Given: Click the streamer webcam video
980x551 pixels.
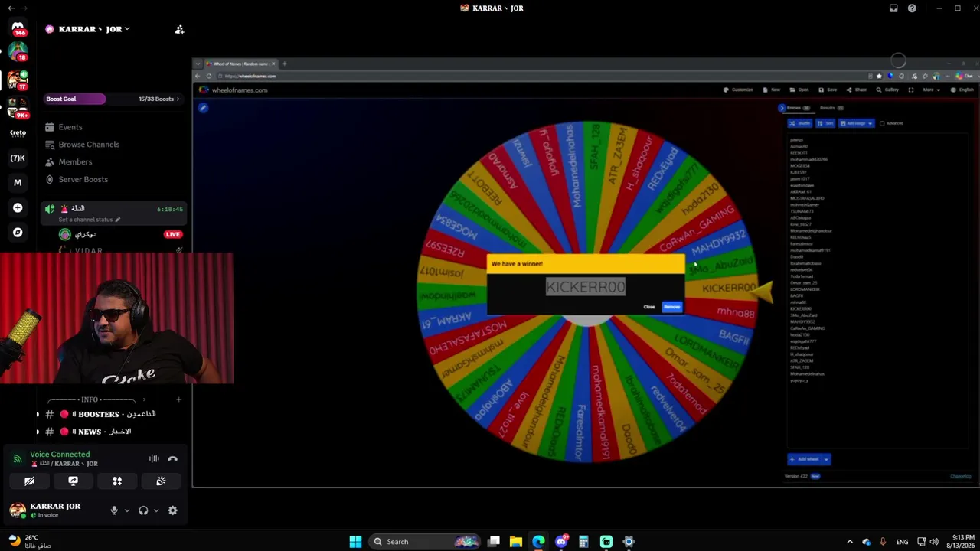Looking at the screenshot, I should pyautogui.click(x=116, y=318).
